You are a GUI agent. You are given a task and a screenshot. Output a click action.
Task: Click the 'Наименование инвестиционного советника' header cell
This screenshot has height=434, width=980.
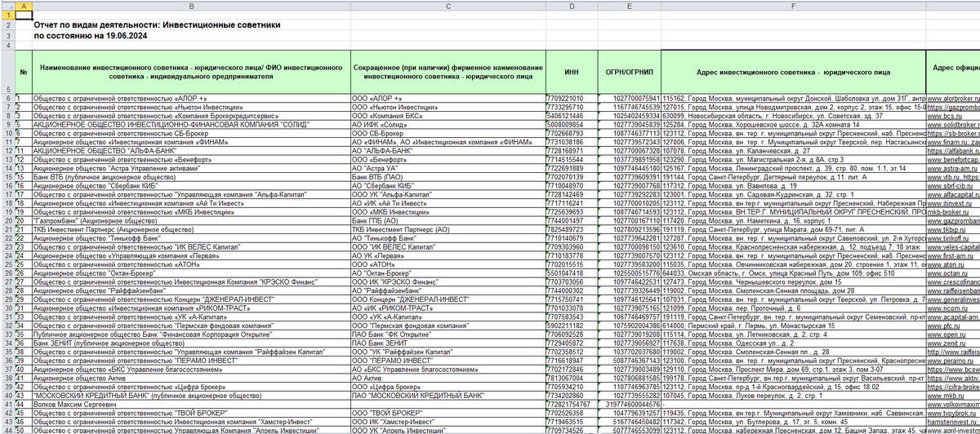tap(190, 72)
